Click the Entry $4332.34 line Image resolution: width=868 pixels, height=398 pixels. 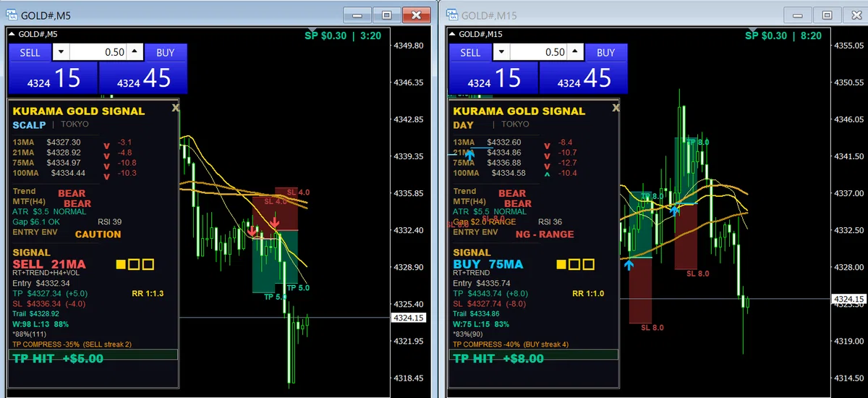[x=41, y=283]
